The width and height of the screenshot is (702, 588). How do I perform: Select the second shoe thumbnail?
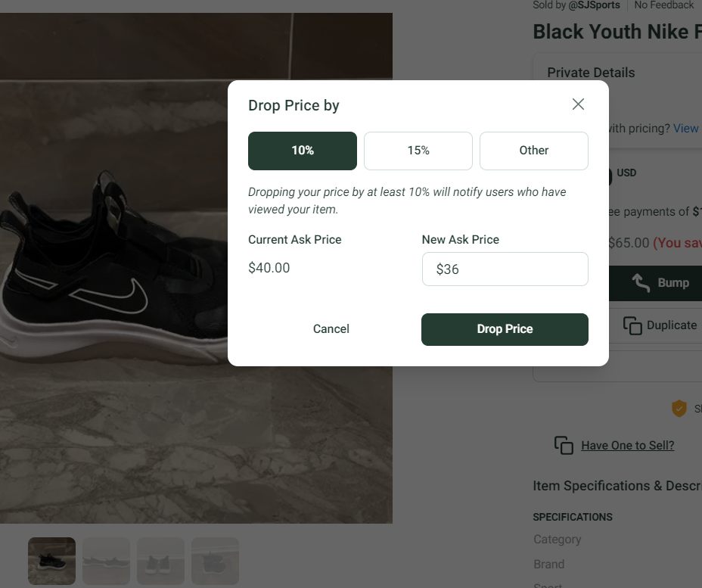pyautogui.click(x=106, y=561)
